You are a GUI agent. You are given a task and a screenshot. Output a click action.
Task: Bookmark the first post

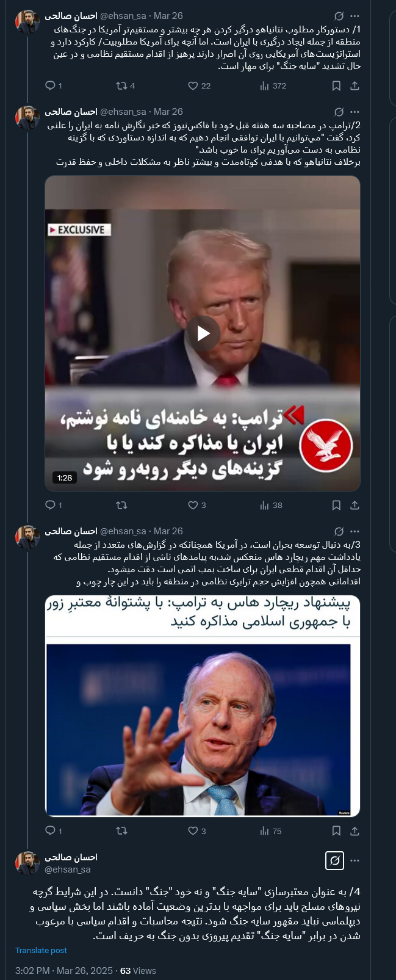tap(336, 86)
